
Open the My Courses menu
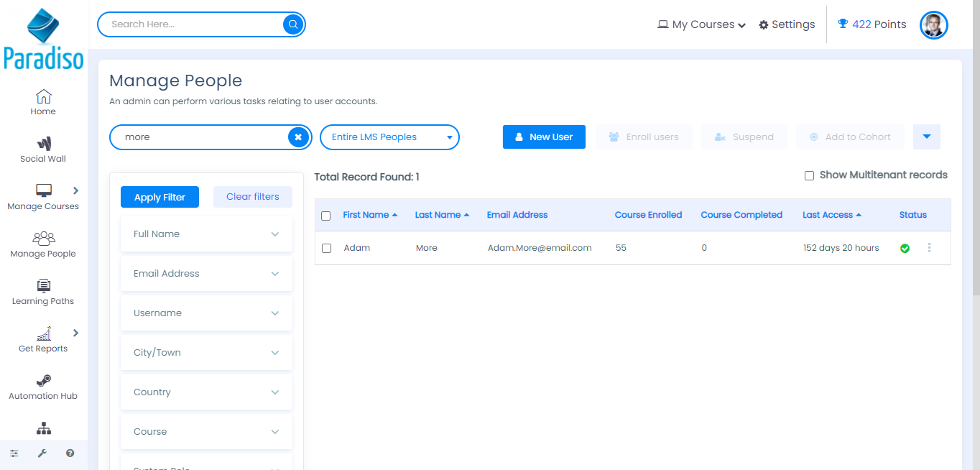tap(701, 24)
